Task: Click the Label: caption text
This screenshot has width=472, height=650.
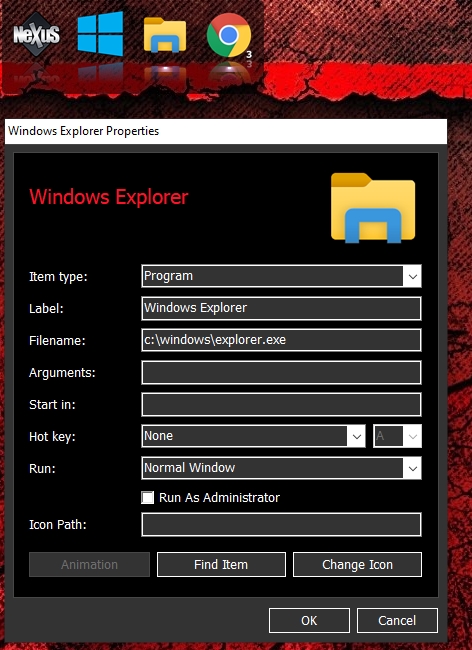Action: 46,308
